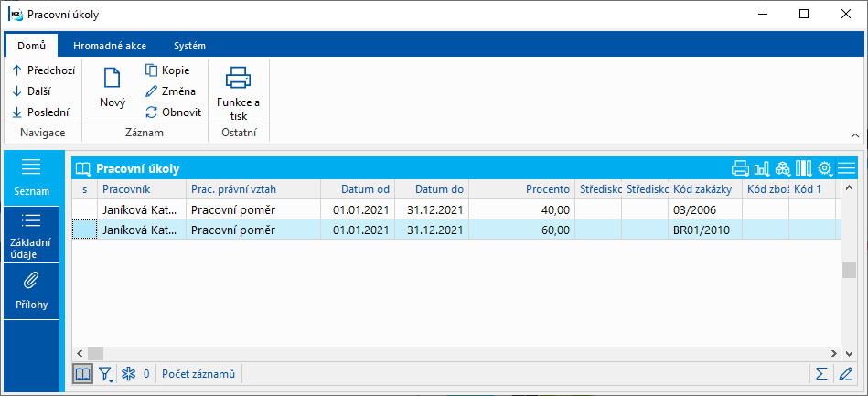The image size is (868, 396).
Task: Open Funkce a tisk printer menu
Action: pyautogui.click(x=239, y=92)
